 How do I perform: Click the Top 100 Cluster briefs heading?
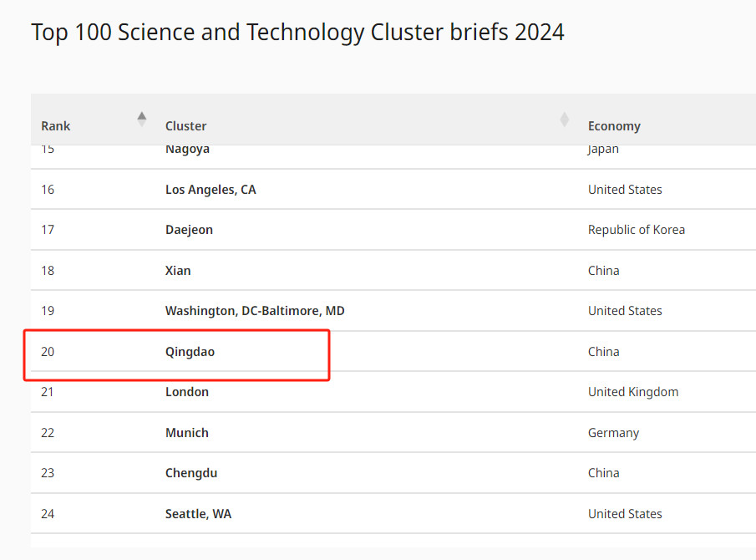[x=297, y=33]
